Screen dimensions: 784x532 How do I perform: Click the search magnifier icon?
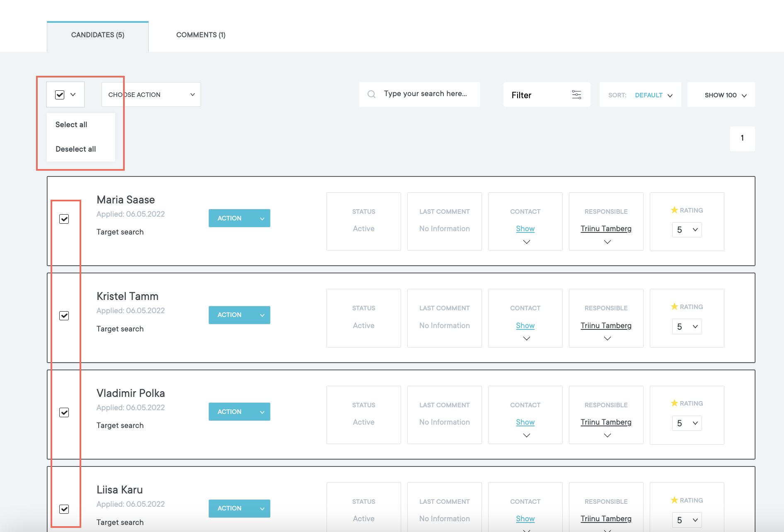[x=371, y=94]
